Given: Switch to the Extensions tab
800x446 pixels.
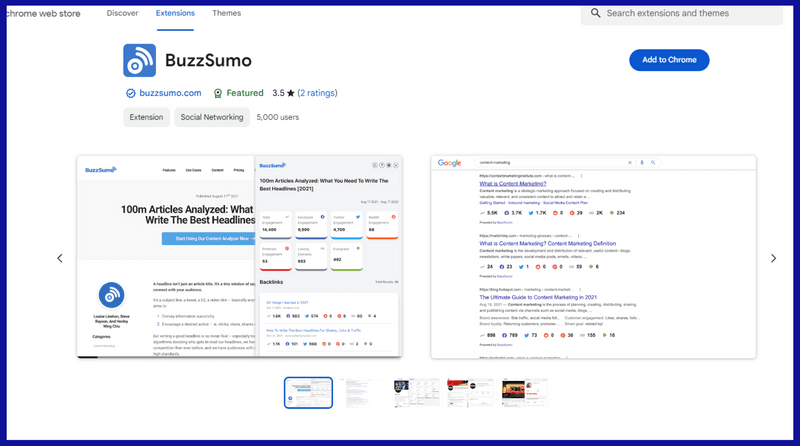Looking at the screenshot, I should (x=175, y=13).
